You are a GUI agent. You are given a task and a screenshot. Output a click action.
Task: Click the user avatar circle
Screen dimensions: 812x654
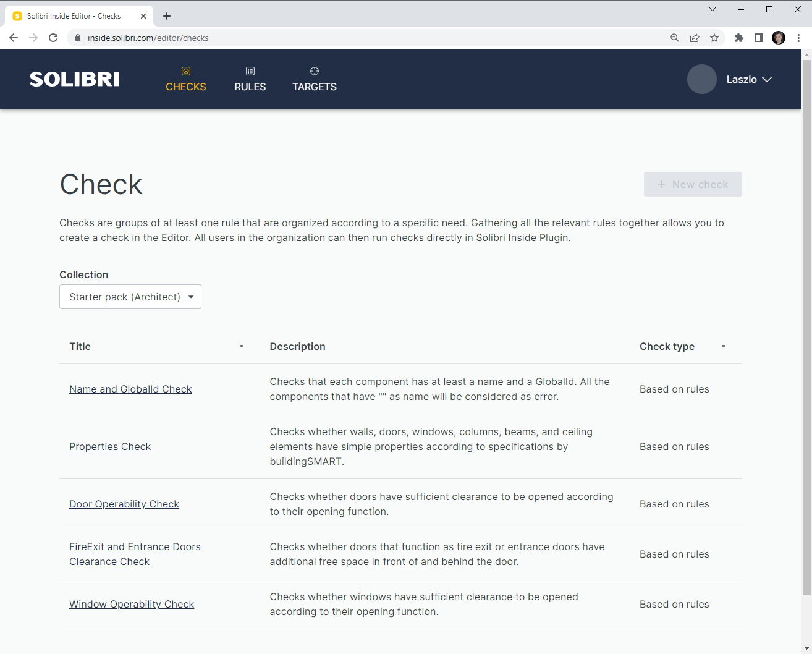[702, 79]
